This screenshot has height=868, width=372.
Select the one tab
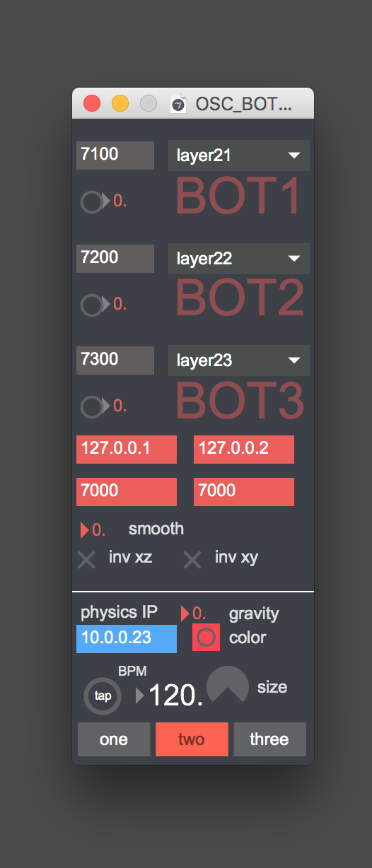(x=114, y=739)
